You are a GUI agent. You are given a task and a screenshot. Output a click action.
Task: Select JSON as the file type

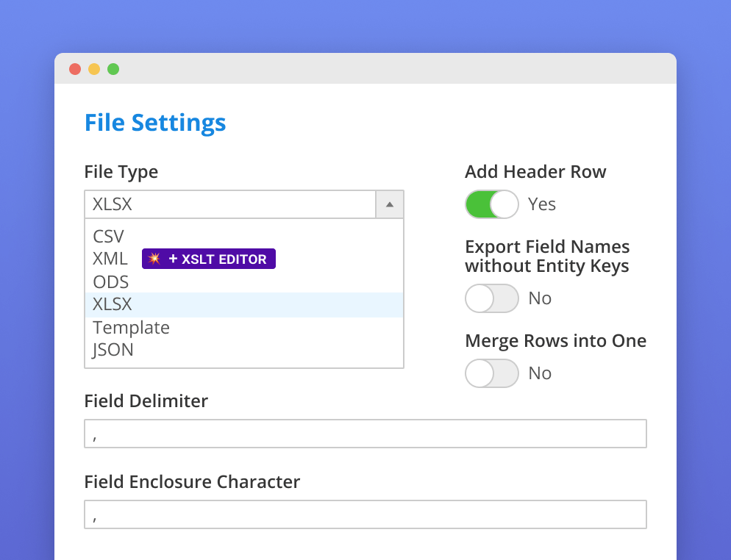point(113,350)
